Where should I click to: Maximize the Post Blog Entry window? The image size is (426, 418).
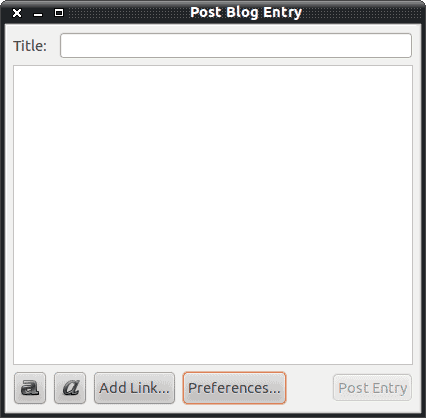59,13
